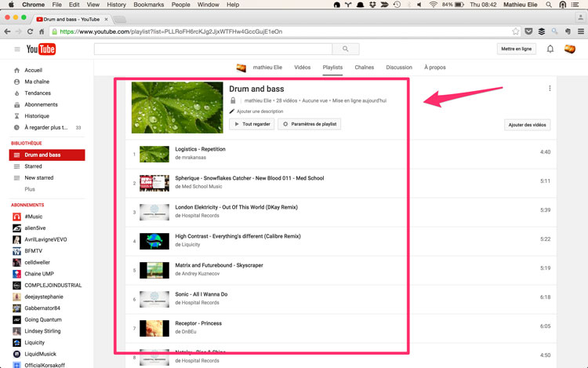The height and width of the screenshot is (368, 588).
Task: Open the Pocket extension icon
Action: pos(528,31)
